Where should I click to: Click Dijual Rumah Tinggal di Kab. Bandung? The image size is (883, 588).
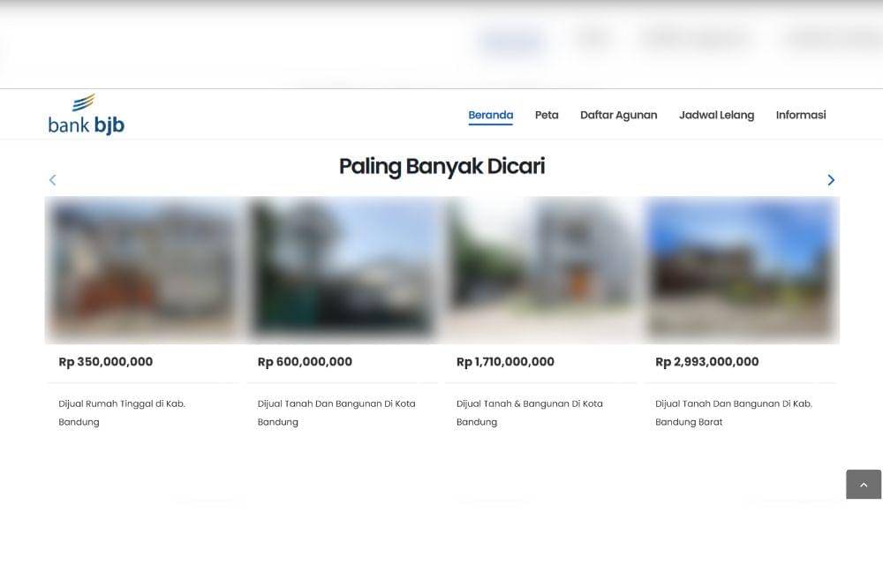pyautogui.click(x=120, y=412)
